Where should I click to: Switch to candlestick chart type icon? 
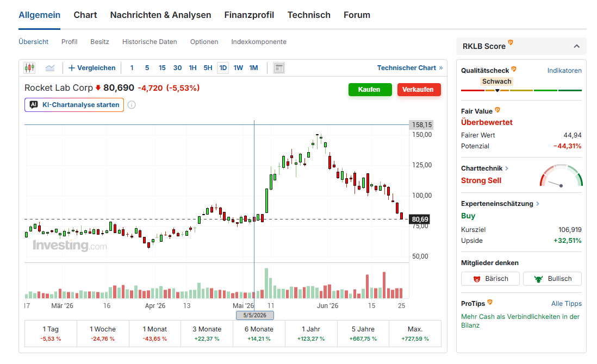[29, 68]
